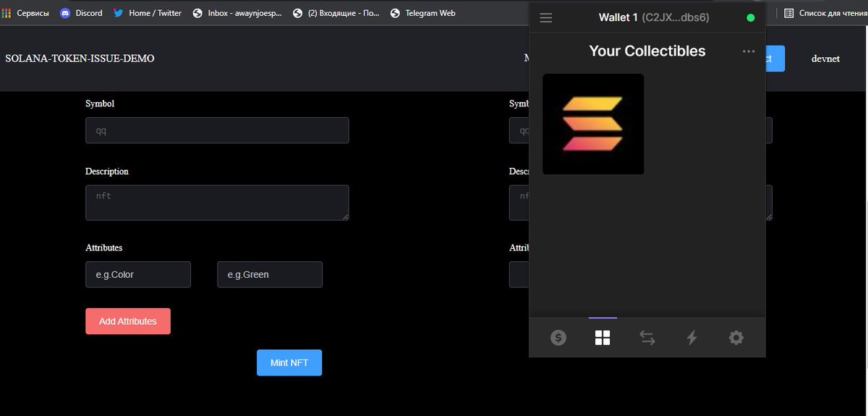Screen dimensions: 868x416
Task: Focus the e.g.Green attribute value field
Action: 270,275
